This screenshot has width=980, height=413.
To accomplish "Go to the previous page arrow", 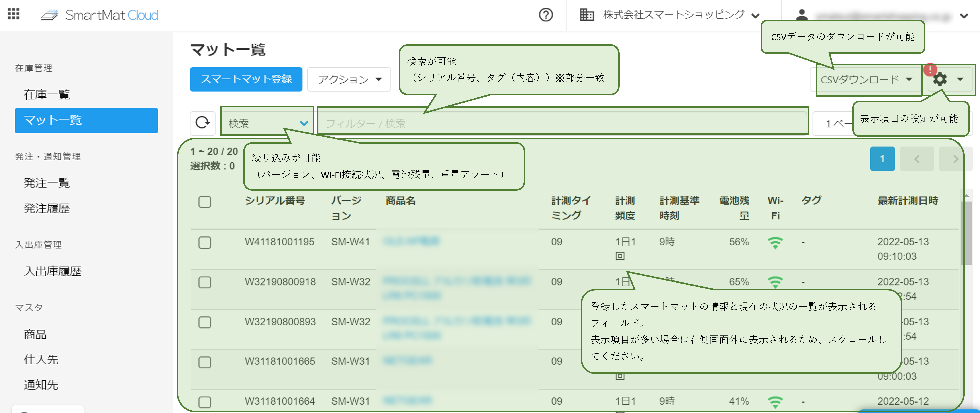I will (917, 159).
